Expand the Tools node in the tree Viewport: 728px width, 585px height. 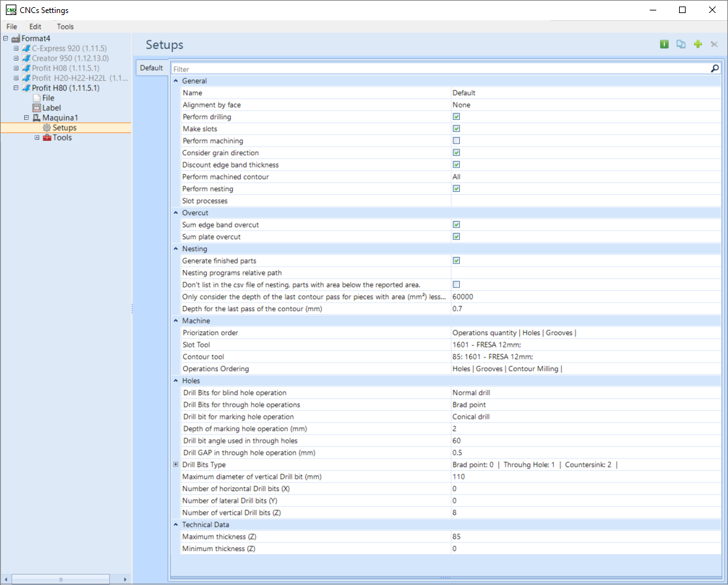coord(37,138)
